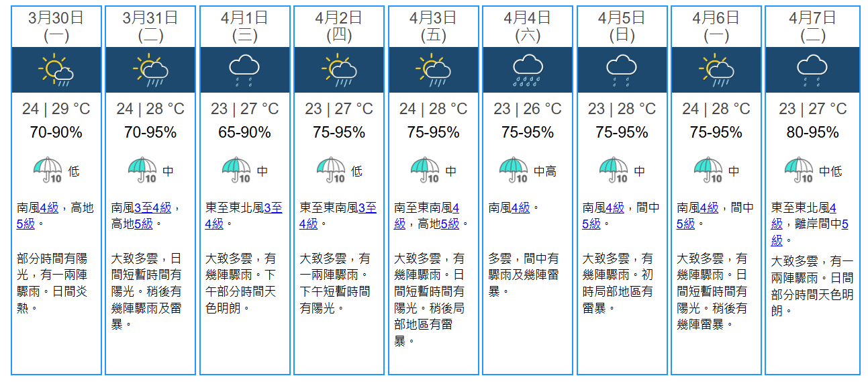Click the April 2 forecast description text
The width and height of the screenshot is (868, 384).
(335, 283)
